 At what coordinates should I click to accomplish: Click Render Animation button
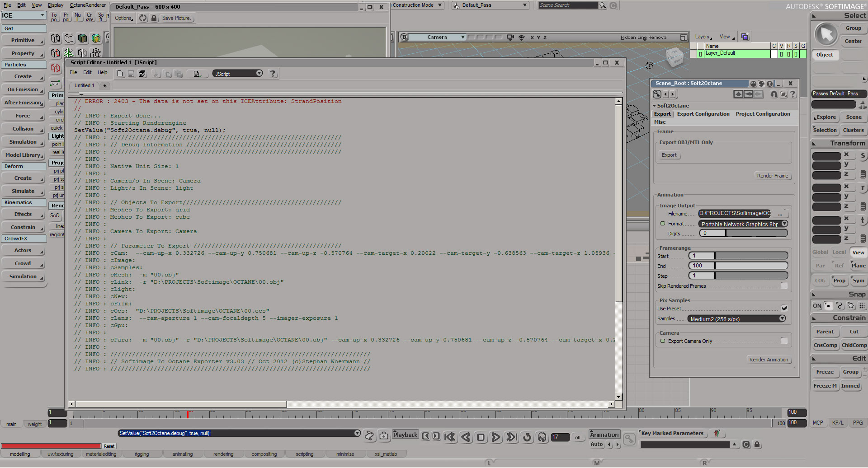(769, 360)
